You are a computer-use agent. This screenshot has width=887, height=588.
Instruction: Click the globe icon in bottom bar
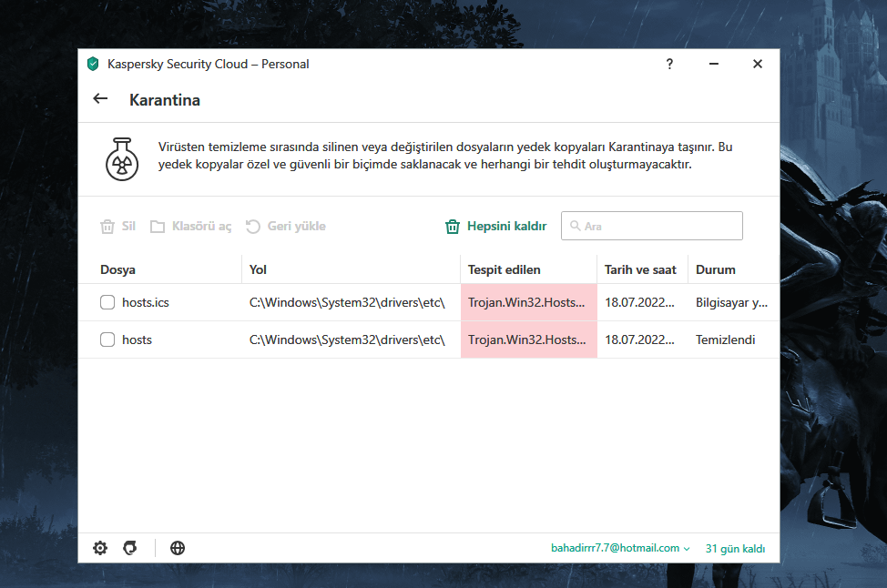(178, 548)
